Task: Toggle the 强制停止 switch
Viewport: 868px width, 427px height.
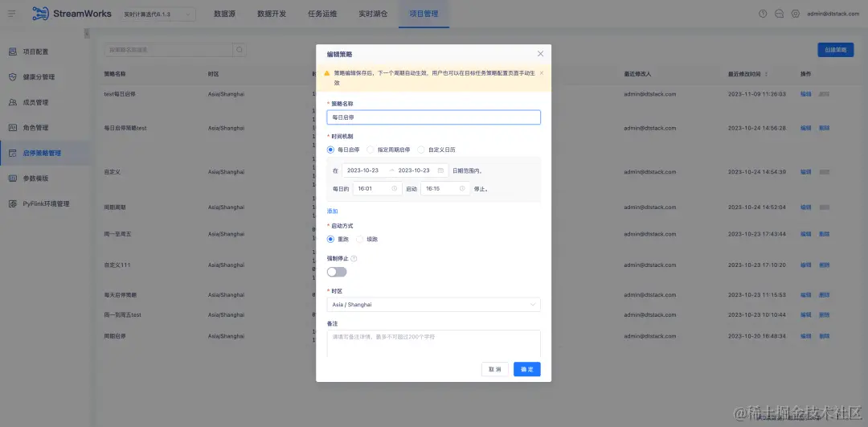Action: click(x=337, y=272)
